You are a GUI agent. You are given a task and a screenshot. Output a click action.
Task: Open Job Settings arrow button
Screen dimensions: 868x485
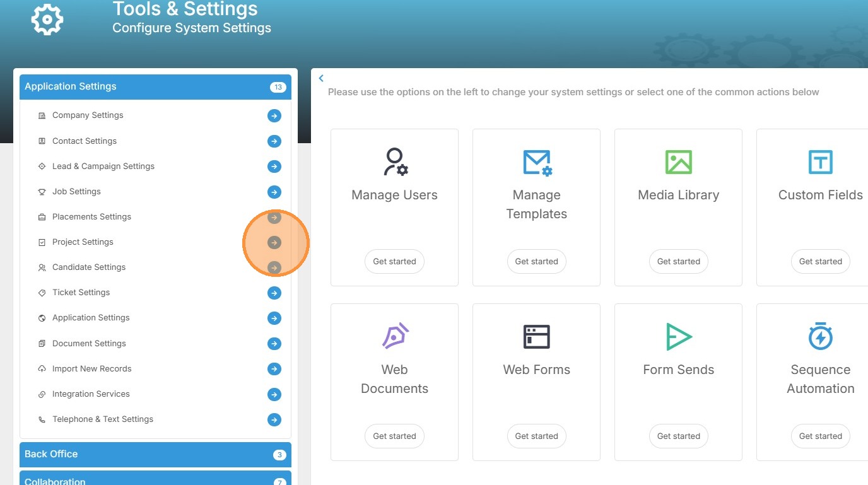[274, 192]
